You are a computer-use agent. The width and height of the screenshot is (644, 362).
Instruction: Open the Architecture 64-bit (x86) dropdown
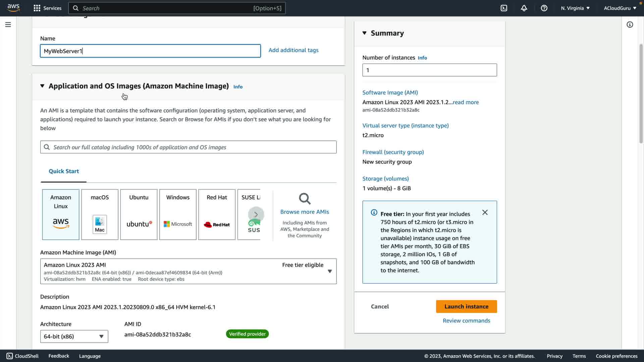(x=74, y=336)
